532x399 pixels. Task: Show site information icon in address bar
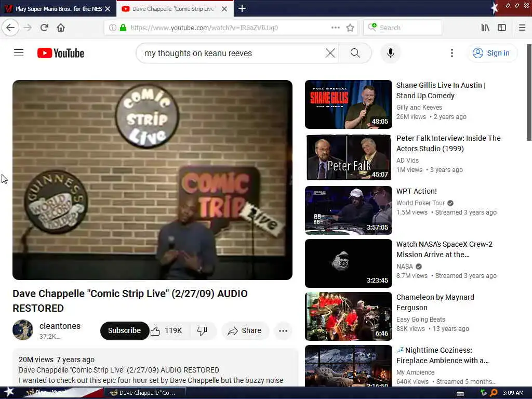tap(112, 28)
